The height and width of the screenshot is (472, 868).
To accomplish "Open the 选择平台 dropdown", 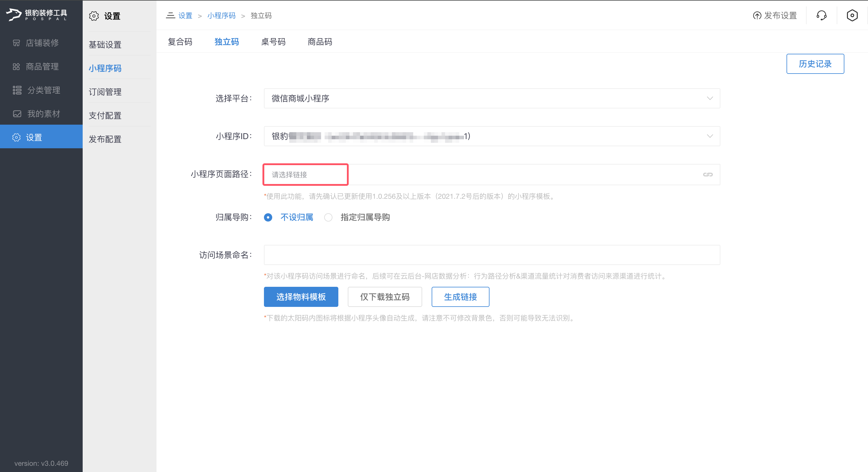I will pyautogui.click(x=492, y=98).
